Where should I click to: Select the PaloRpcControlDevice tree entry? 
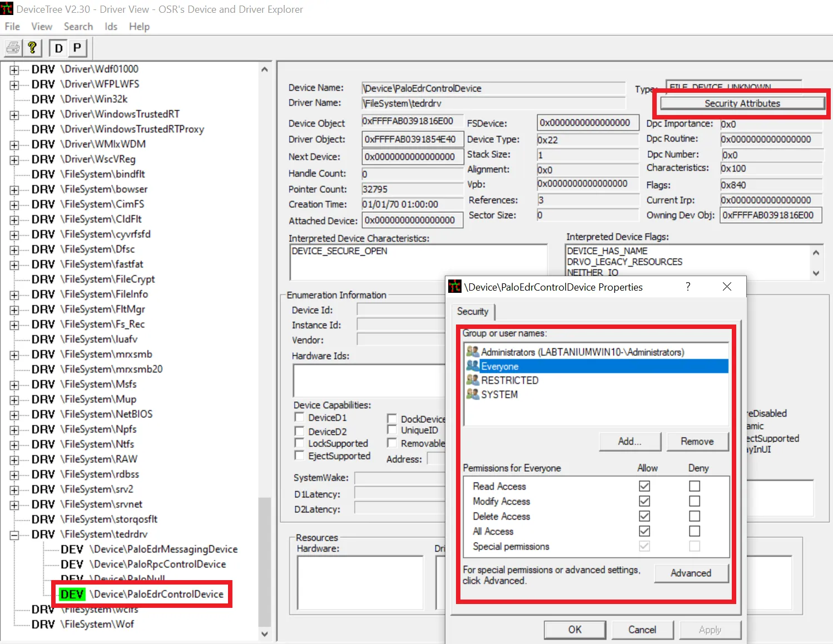click(x=157, y=564)
